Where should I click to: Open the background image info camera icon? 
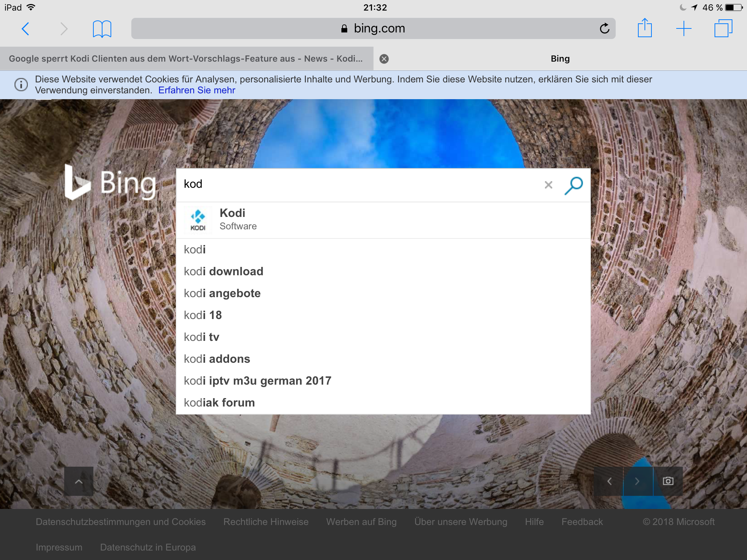tap(668, 481)
